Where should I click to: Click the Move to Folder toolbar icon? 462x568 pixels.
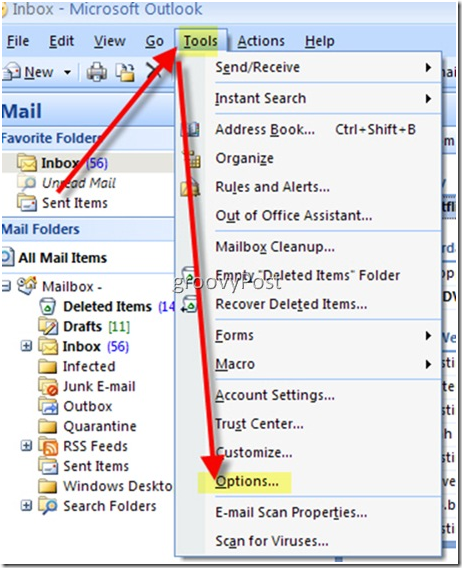tap(125, 72)
